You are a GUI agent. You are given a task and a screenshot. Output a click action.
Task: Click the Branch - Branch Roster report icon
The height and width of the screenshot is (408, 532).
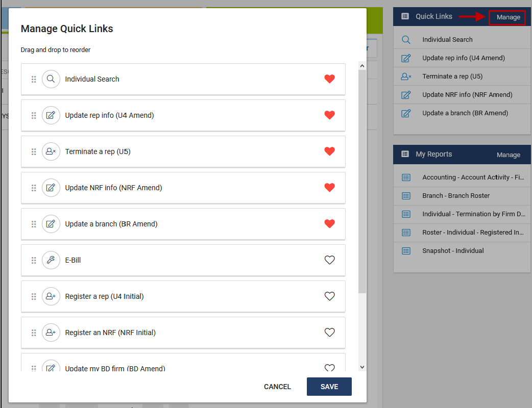(406, 196)
